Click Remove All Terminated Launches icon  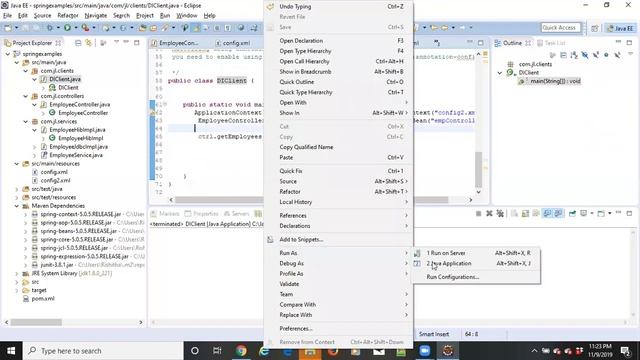pyautogui.click(x=500, y=213)
